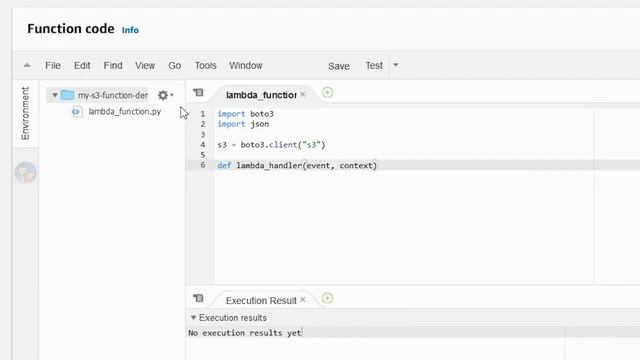Select the my-s3-function-der folder name
This screenshot has height=360, width=640.
(x=113, y=96)
